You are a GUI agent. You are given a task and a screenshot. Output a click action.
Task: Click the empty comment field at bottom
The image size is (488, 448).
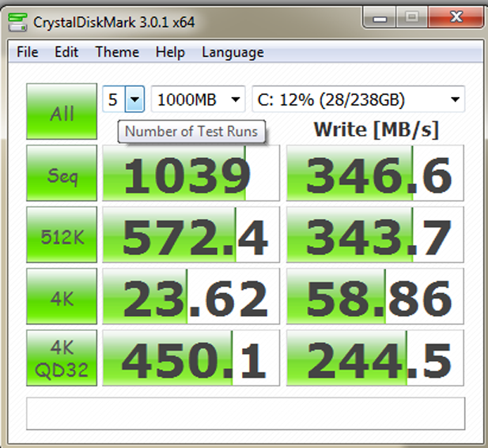tap(245, 413)
